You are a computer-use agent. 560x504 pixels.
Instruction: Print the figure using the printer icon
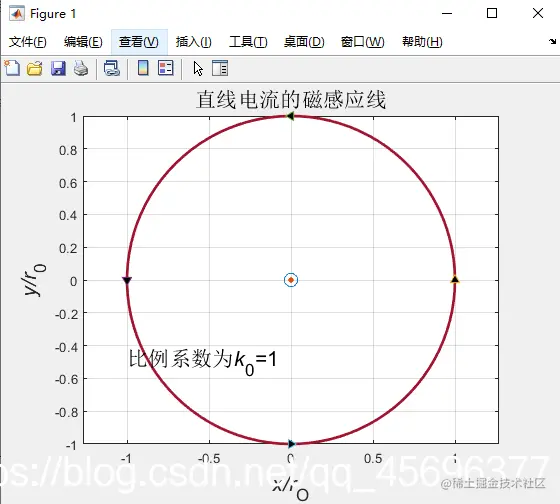81,68
